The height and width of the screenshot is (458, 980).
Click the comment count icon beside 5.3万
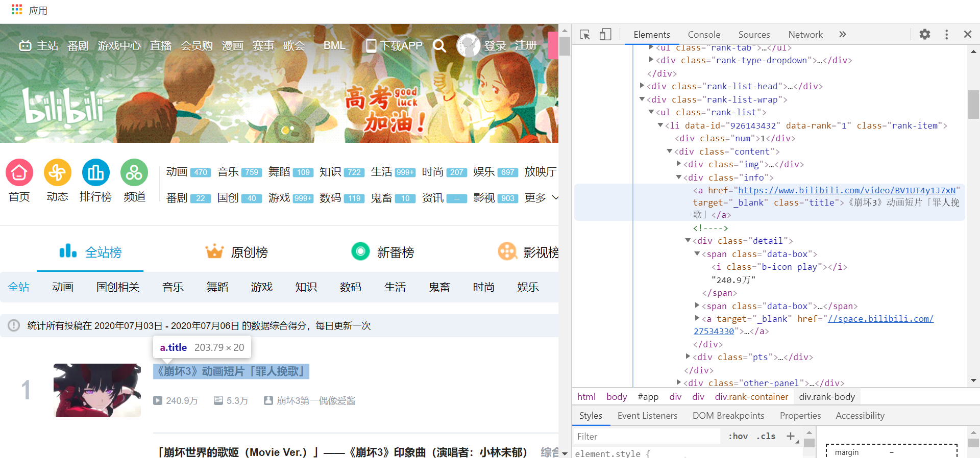click(x=218, y=400)
